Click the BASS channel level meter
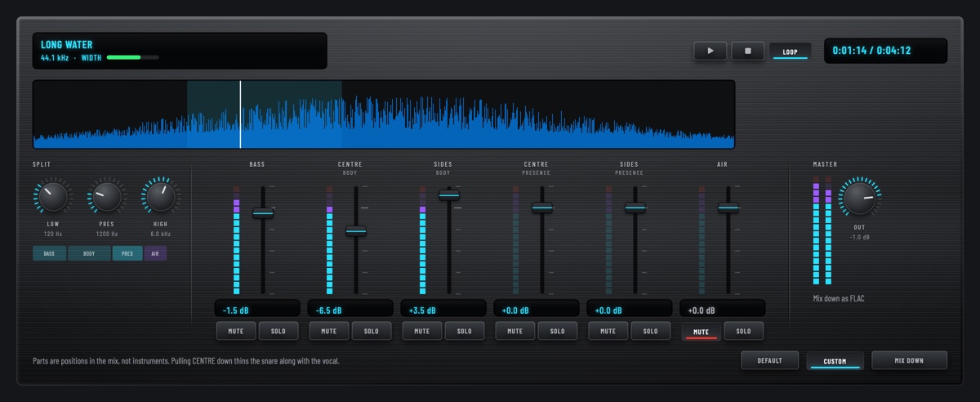The height and width of the screenshot is (402, 980). tap(237, 239)
